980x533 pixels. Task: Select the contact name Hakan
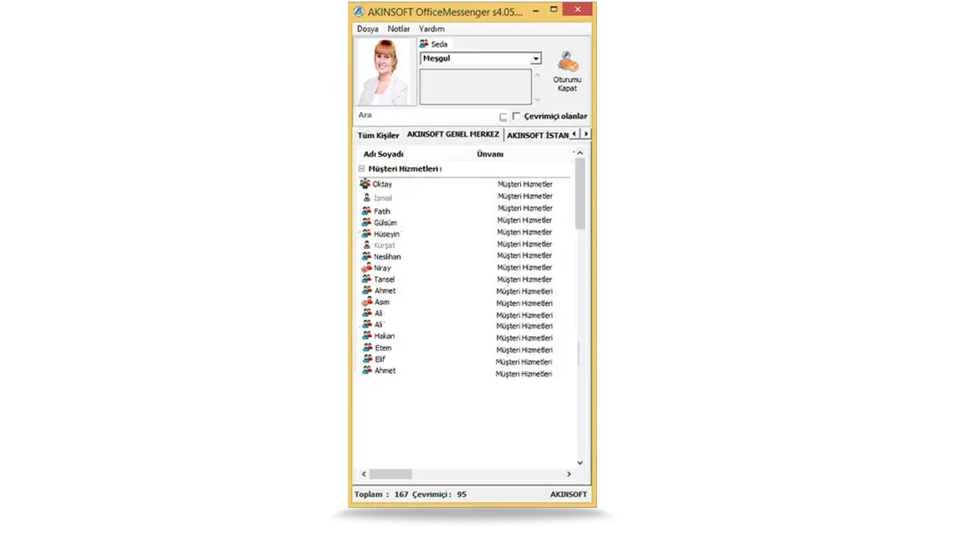385,335
